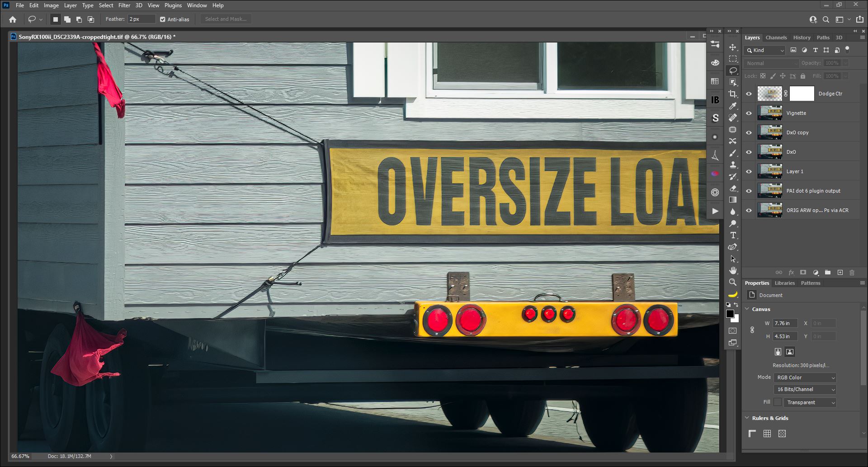Open the Filter menu
The height and width of the screenshot is (467, 868).
(x=124, y=5)
